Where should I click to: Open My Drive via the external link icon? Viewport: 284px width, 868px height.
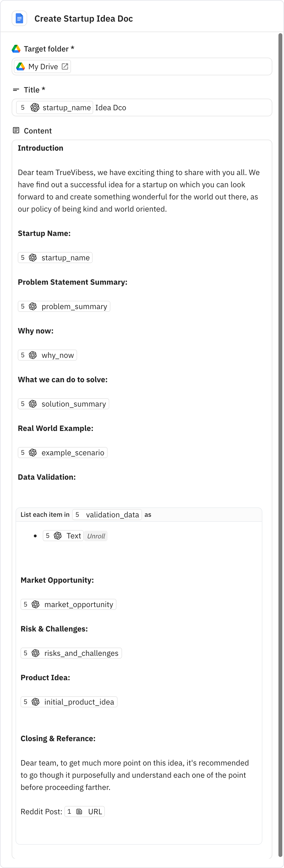coord(65,66)
